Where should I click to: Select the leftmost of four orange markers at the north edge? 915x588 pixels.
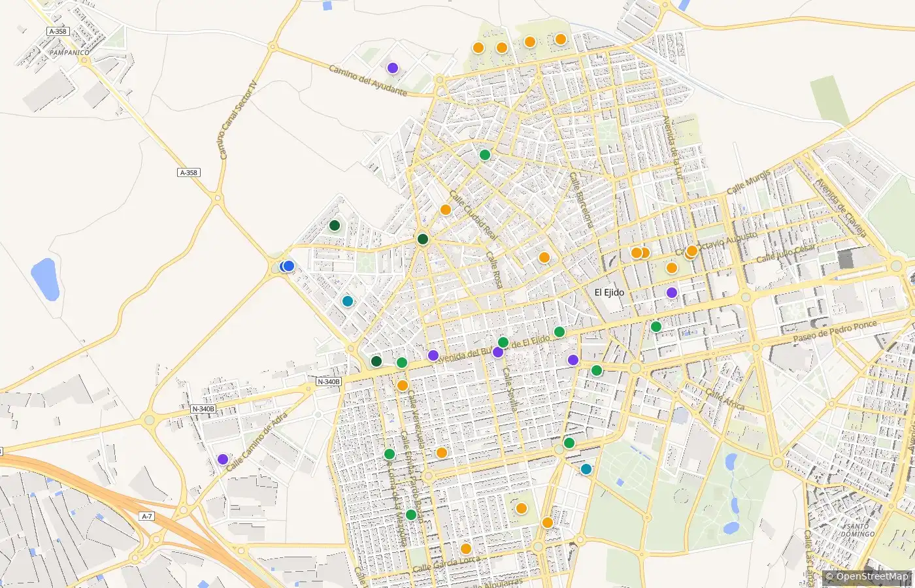(478, 48)
